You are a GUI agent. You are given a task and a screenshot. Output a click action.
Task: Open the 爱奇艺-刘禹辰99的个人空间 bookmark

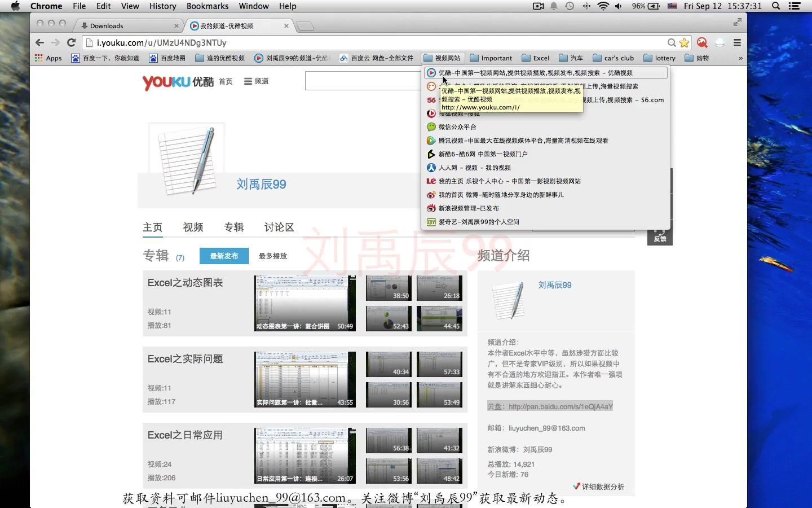(x=545, y=222)
